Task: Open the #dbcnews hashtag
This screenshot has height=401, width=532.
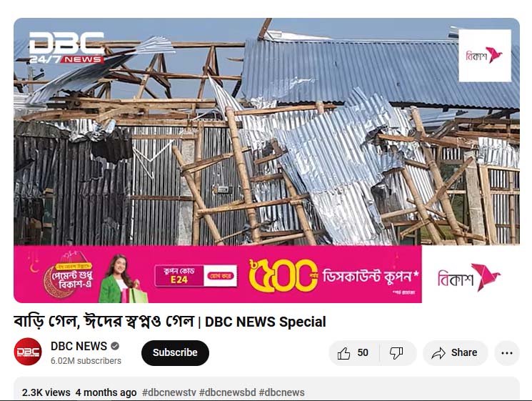Action: pos(281,392)
